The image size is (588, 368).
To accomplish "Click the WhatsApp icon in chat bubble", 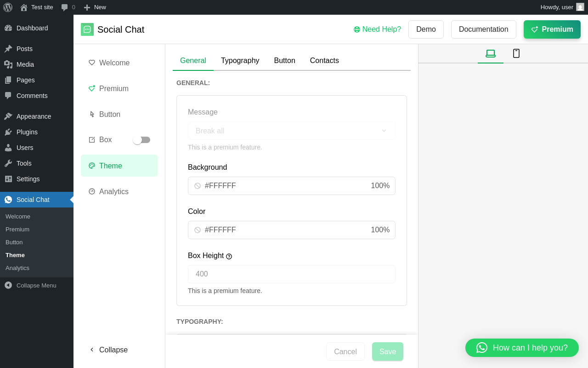I will (482, 348).
